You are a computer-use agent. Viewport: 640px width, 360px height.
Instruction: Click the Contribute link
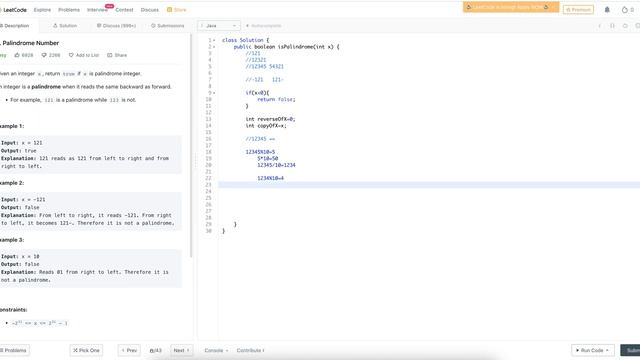click(x=250, y=351)
